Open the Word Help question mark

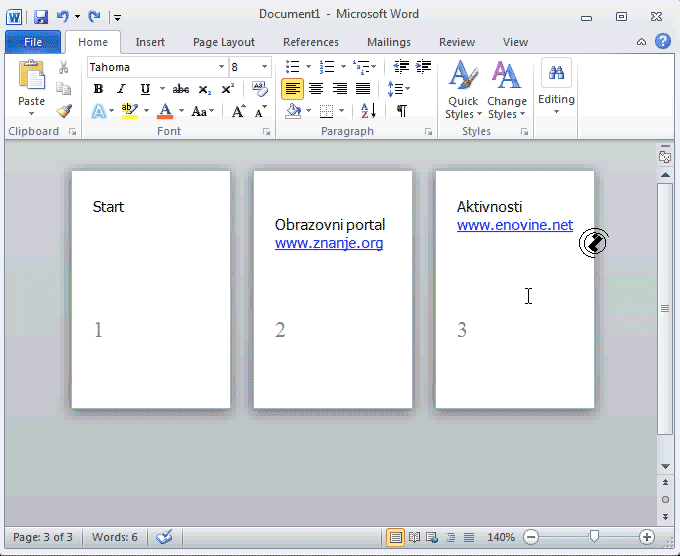[x=662, y=42]
